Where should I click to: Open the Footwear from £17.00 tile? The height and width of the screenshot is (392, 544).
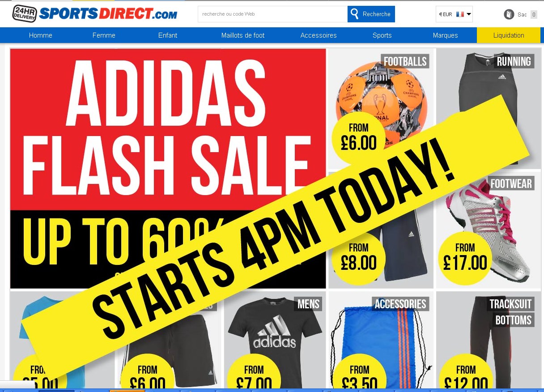(x=489, y=230)
